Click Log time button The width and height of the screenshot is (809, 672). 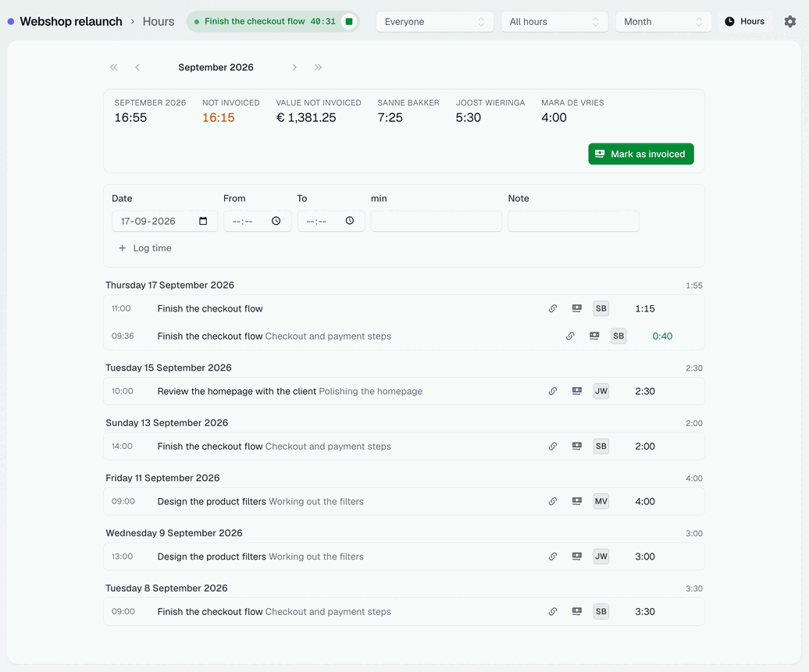coord(145,248)
